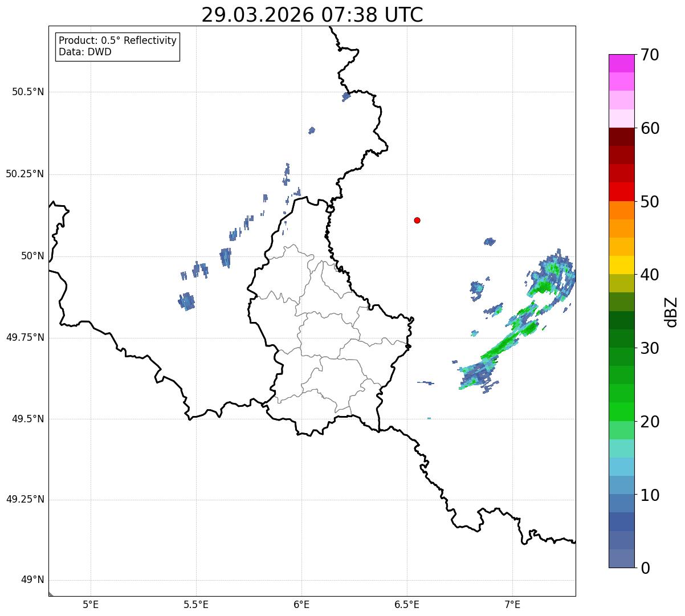Click the 49.25°N latitude tick label
Image resolution: width=685 pixels, height=616 pixels.
[x=25, y=500]
